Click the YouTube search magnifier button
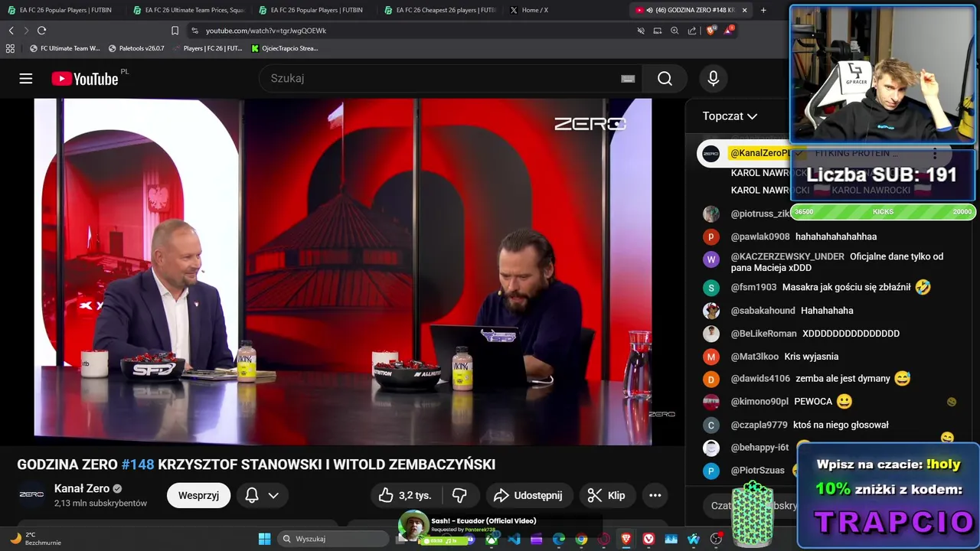This screenshot has height=551, width=980. point(665,79)
